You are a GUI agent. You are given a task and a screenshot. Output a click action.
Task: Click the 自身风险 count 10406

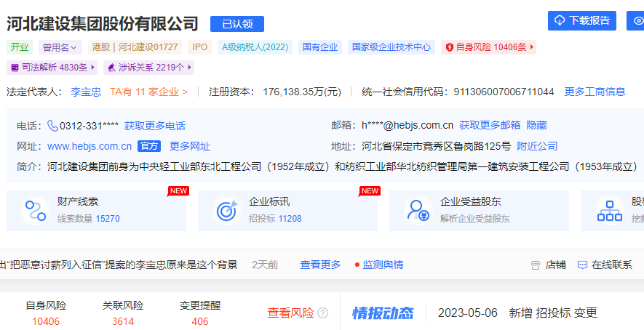(46, 321)
